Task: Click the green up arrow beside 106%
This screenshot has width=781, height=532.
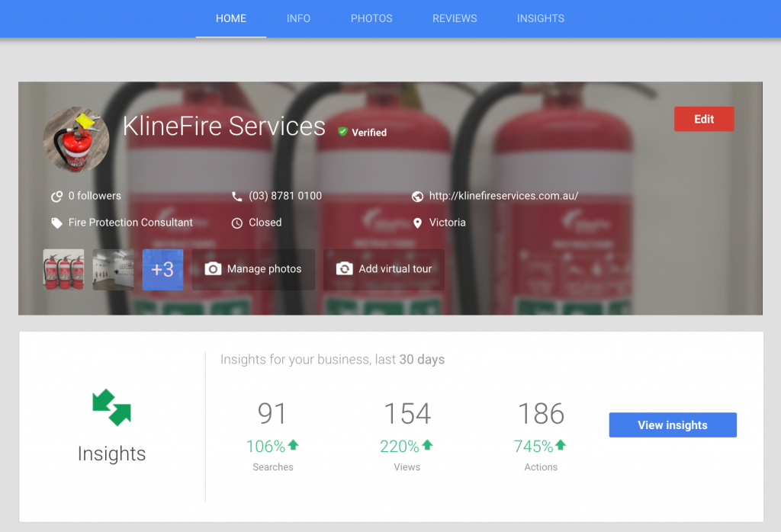Action: pyautogui.click(x=293, y=445)
